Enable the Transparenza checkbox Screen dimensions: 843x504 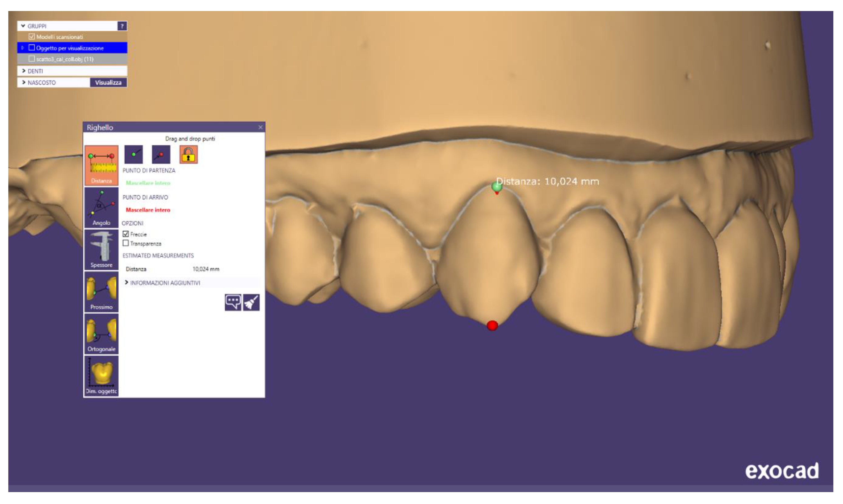[x=126, y=243]
